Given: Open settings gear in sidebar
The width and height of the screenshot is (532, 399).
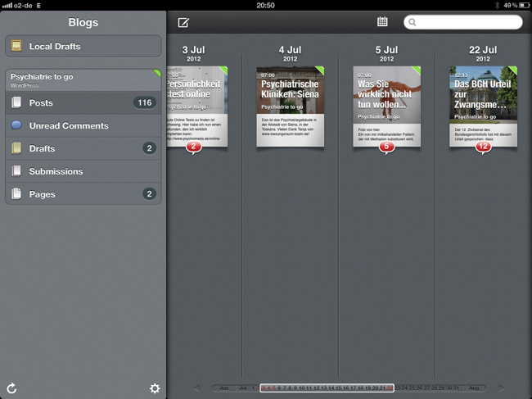Looking at the screenshot, I should tap(155, 388).
